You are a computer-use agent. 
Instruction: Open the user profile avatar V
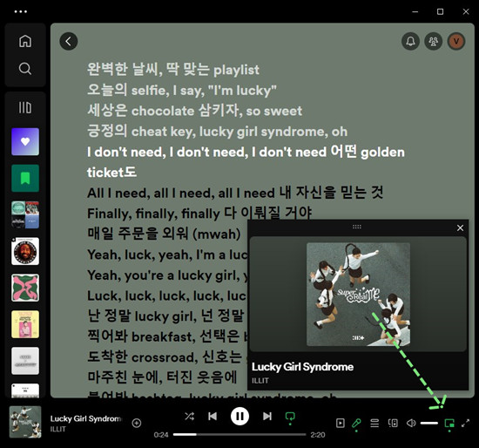click(x=456, y=41)
